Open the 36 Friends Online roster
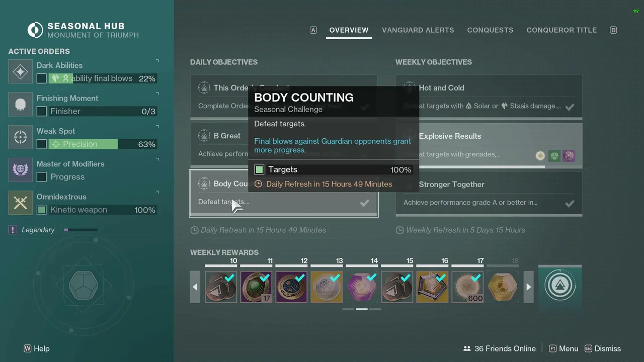This screenshot has width=644, height=362. [x=499, y=348]
